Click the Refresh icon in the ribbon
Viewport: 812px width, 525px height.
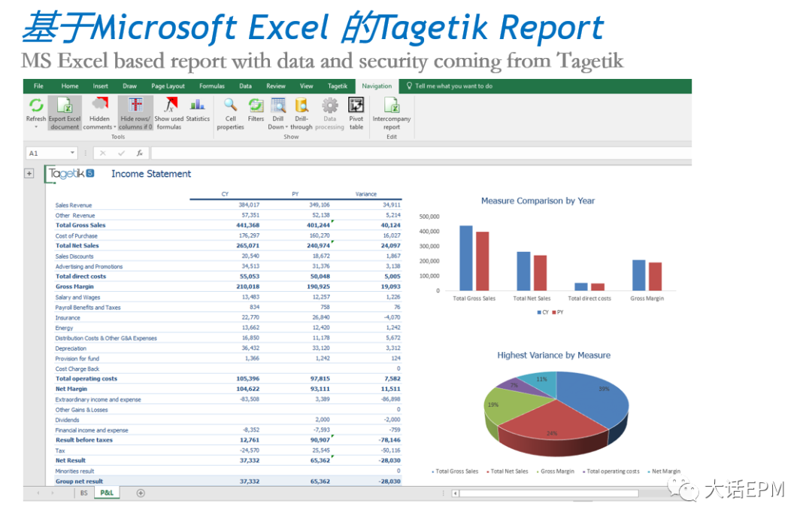click(36, 105)
